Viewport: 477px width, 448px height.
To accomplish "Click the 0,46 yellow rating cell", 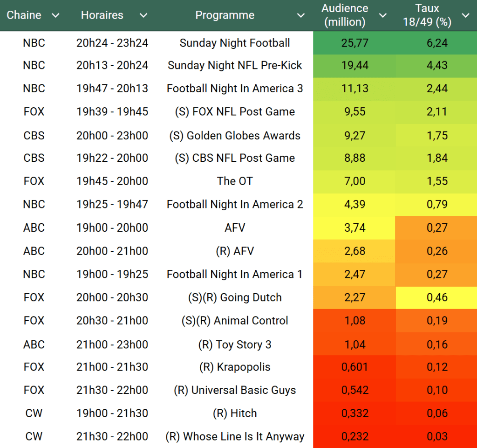I will (437, 297).
